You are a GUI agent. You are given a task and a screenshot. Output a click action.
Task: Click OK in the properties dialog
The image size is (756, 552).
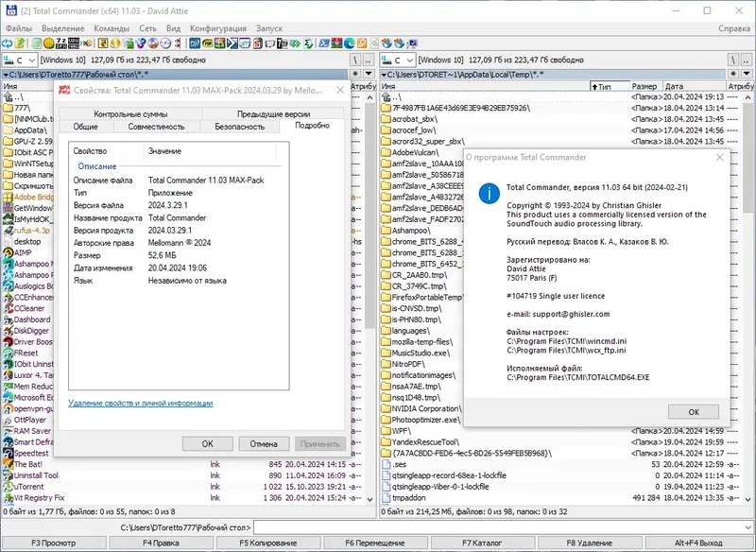coord(207,443)
